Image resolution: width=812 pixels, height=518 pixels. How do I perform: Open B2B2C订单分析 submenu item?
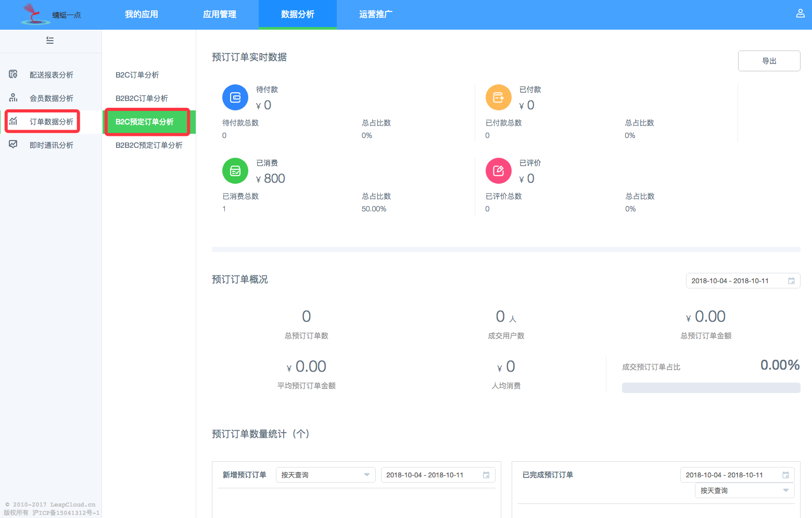tap(149, 98)
